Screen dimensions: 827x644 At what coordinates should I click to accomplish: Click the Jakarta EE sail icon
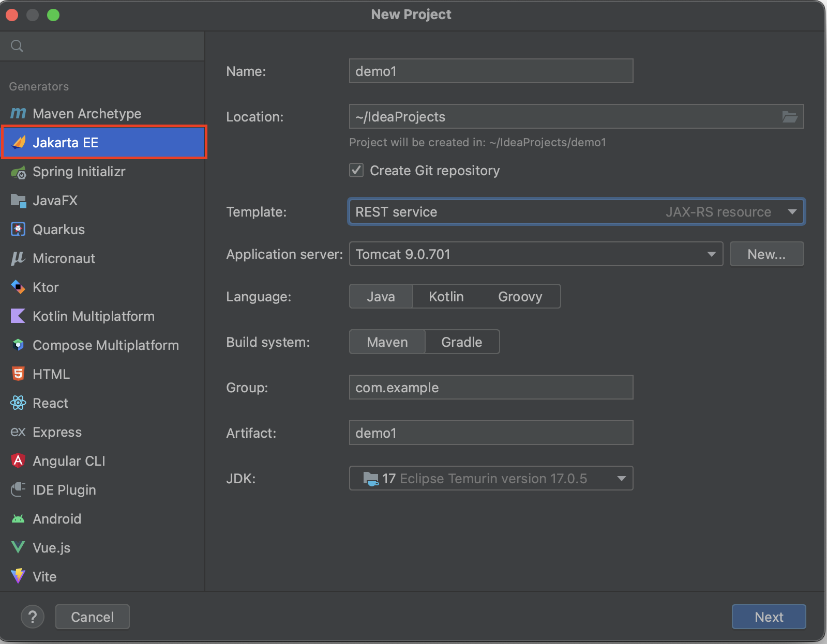tap(19, 142)
